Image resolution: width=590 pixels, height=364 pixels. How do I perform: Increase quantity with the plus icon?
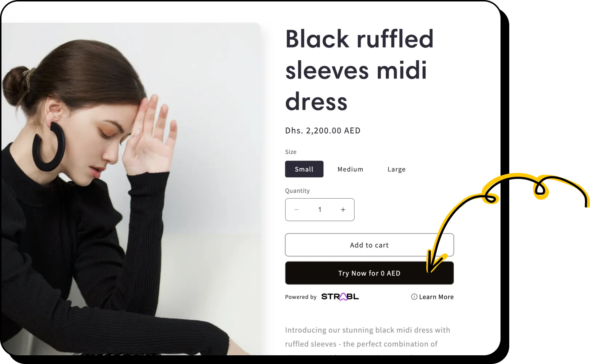(343, 210)
